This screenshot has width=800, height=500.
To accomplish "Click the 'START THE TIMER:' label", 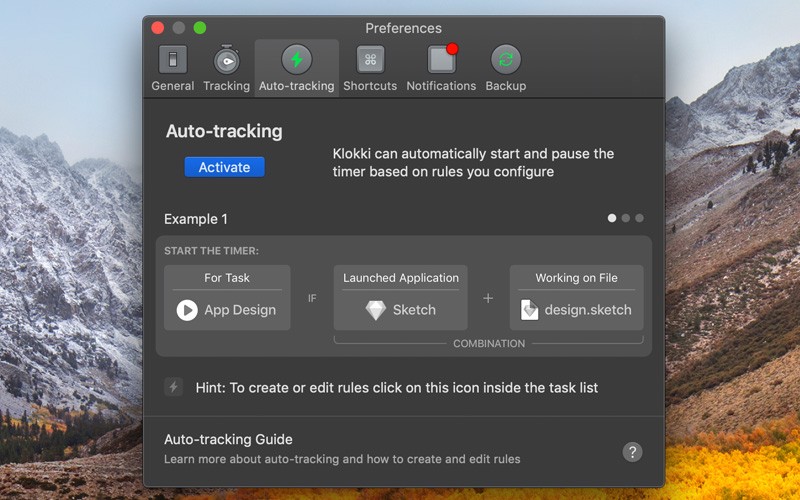I will (211, 251).
